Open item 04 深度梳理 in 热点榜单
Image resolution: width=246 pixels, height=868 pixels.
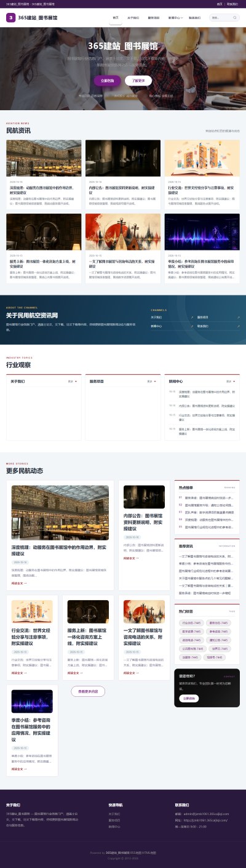point(206,519)
